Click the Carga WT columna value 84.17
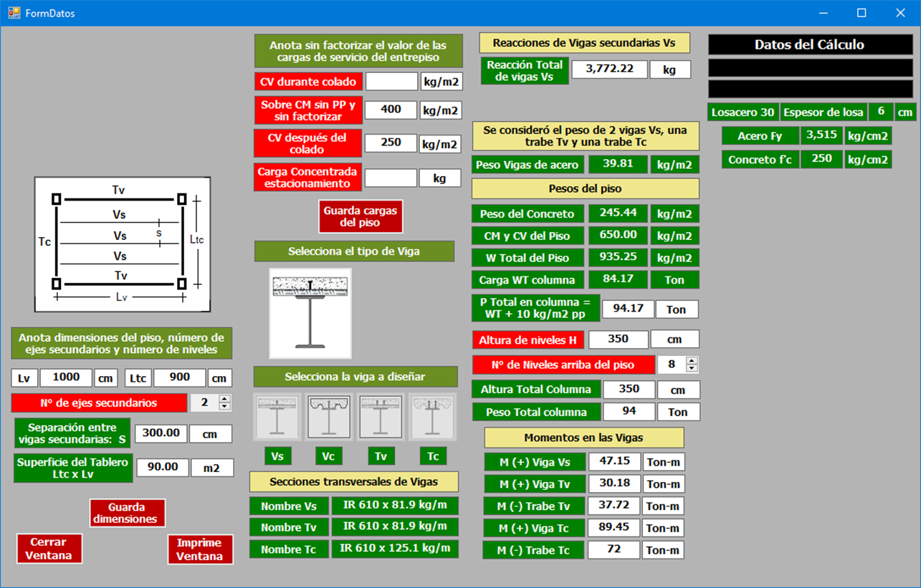Viewport: 921px width, 588px height. coord(618,279)
